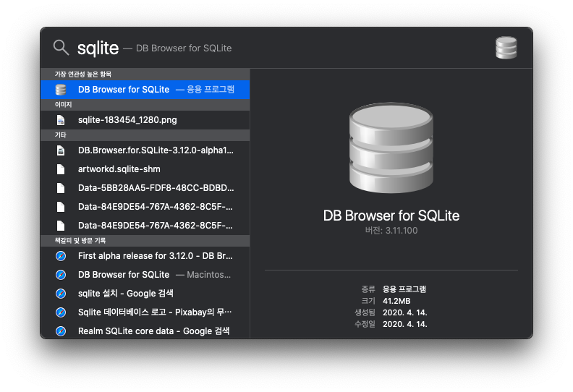
Task: Open Realm SQLite core data Google 검색
Action: point(145,331)
